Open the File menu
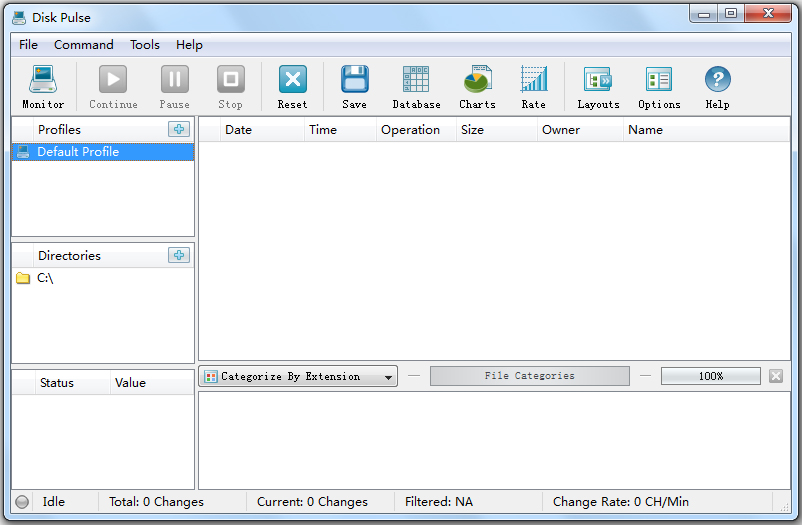The image size is (802, 525). tap(28, 45)
